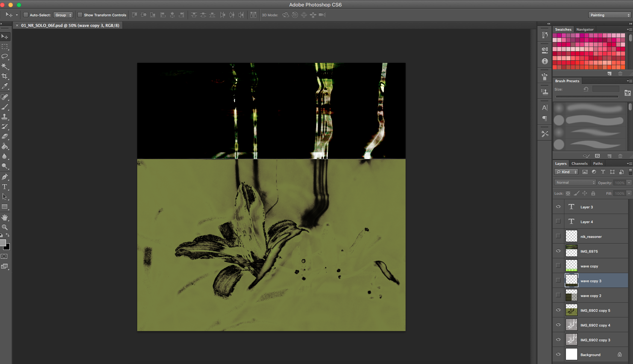Click the Lock transparent pixels button
Image resolution: width=633 pixels, height=364 pixels.
568,193
